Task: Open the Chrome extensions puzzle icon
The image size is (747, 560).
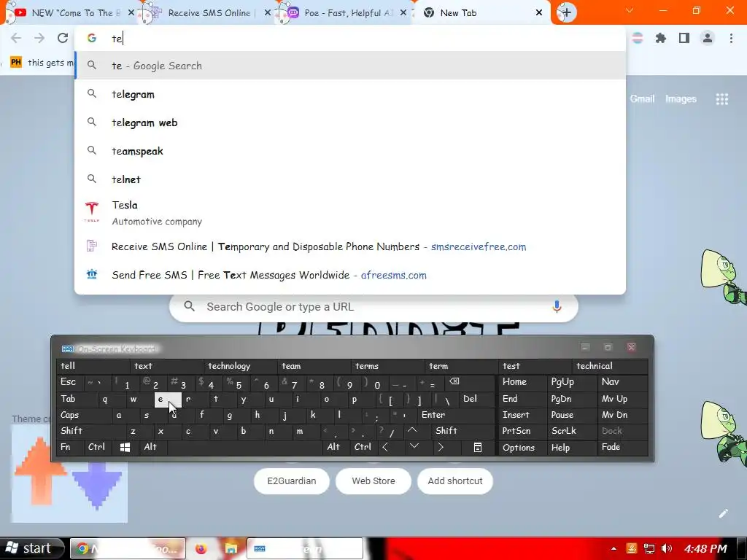Action: click(x=661, y=38)
